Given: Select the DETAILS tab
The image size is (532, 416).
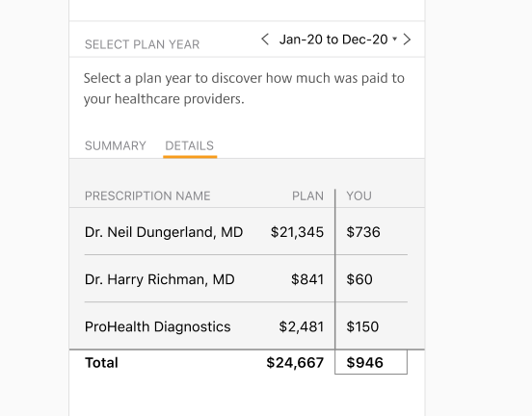Looking at the screenshot, I should pos(189,145).
